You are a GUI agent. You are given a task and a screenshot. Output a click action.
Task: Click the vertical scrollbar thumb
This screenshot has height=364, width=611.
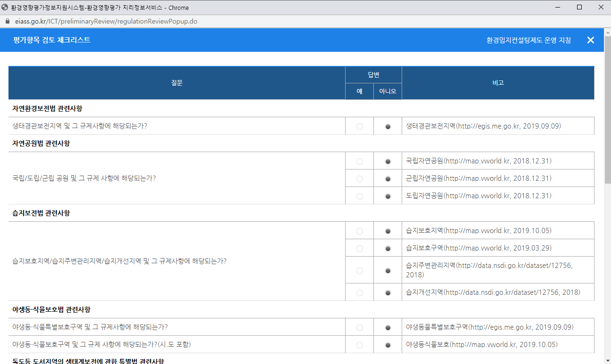pos(607,108)
